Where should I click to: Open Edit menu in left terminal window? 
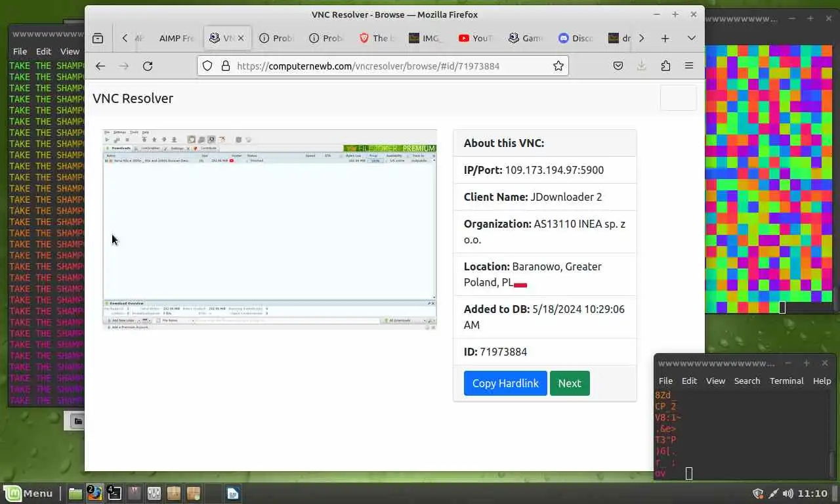(43, 51)
